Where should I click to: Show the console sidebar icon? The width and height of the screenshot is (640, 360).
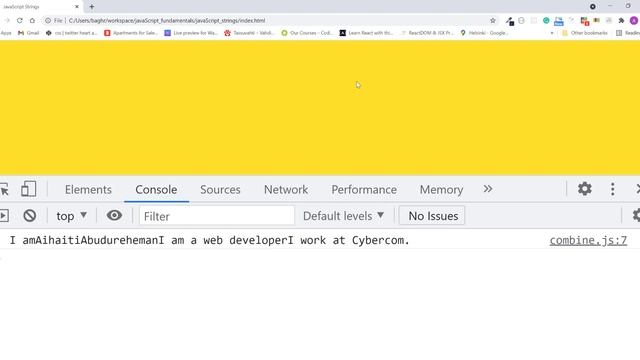[4, 216]
